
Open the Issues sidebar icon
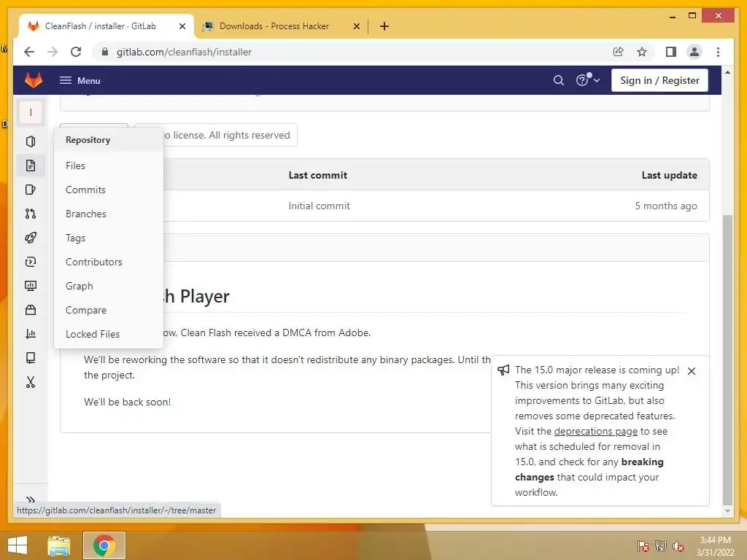[x=31, y=190]
